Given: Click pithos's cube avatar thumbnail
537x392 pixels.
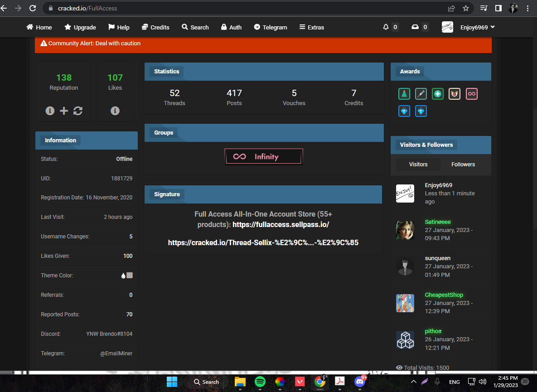Looking at the screenshot, I should (x=405, y=339).
